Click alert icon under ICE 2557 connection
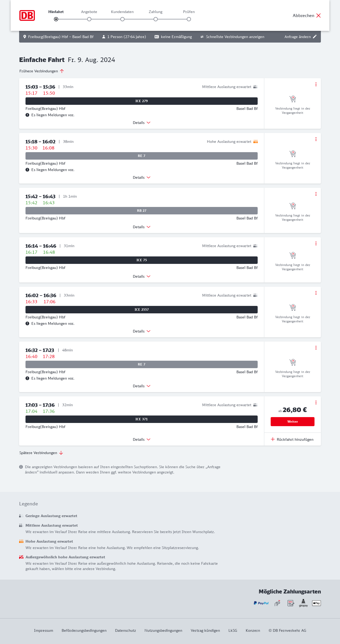This screenshot has width=340, height=644. 27,323
